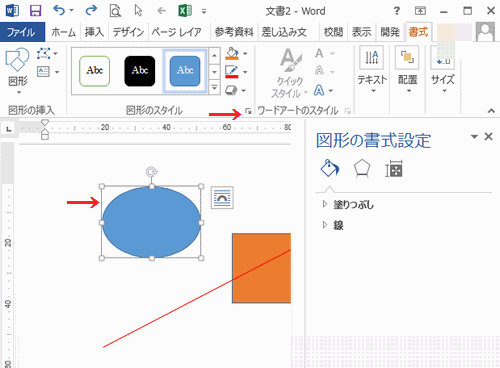Image resolution: width=500 pixels, height=368 pixels.
Task: Click the Text Effects A icon
Action: click(x=319, y=90)
